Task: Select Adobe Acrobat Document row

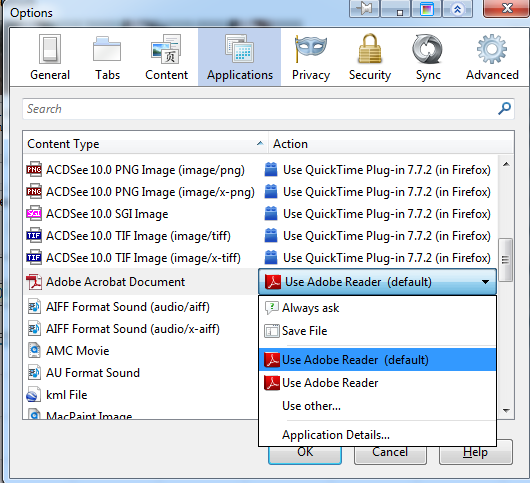Action: pyautogui.click(x=141, y=282)
